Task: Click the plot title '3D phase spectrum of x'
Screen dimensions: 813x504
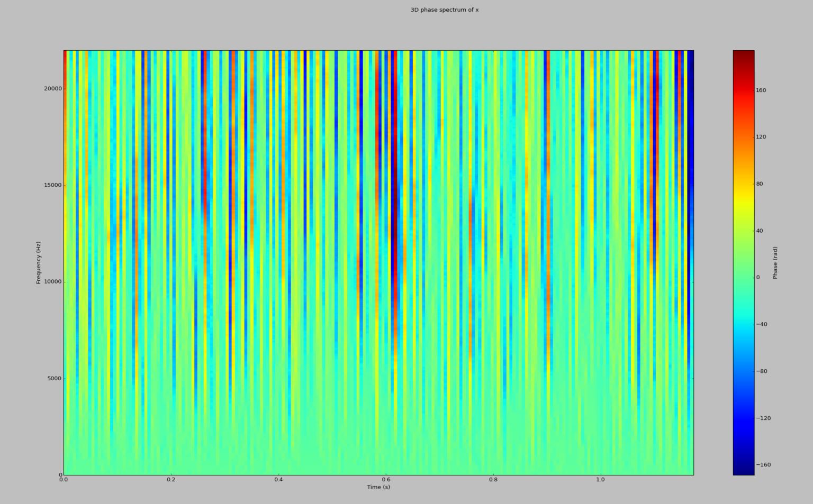Action: (x=445, y=10)
